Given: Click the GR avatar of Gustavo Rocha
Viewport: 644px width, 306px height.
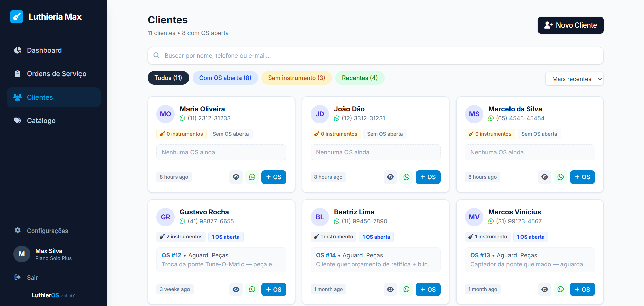Looking at the screenshot, I should point(165,217).
